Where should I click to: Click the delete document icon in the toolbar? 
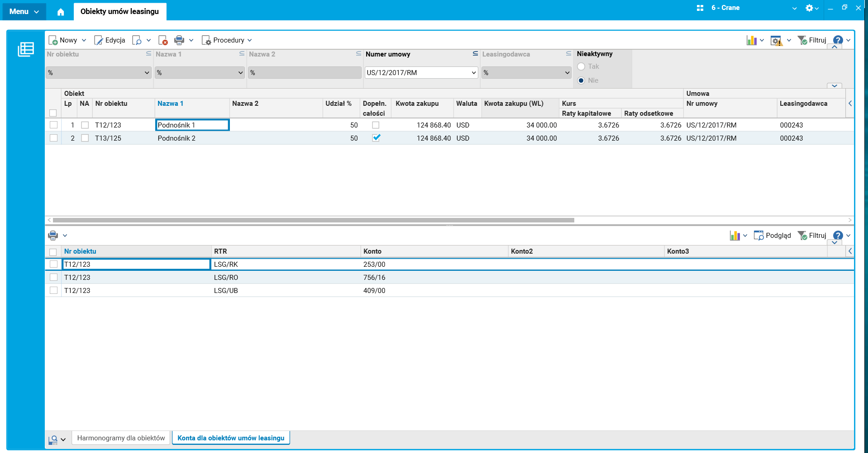coord(163,40)
